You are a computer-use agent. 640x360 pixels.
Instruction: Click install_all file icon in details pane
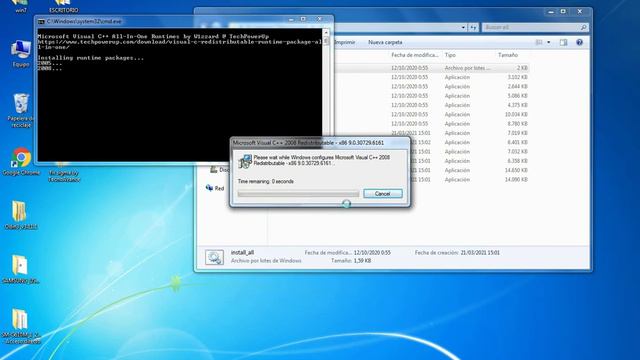[214, 257]
